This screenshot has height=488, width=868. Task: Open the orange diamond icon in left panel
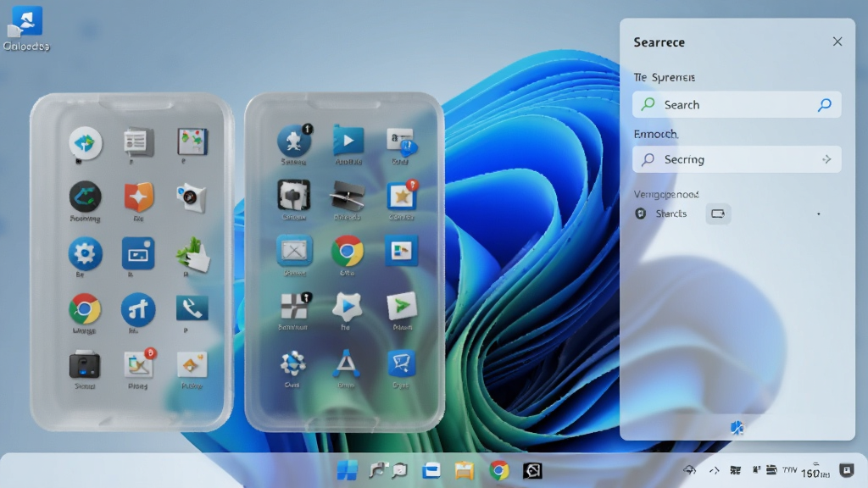coord(192,364)
